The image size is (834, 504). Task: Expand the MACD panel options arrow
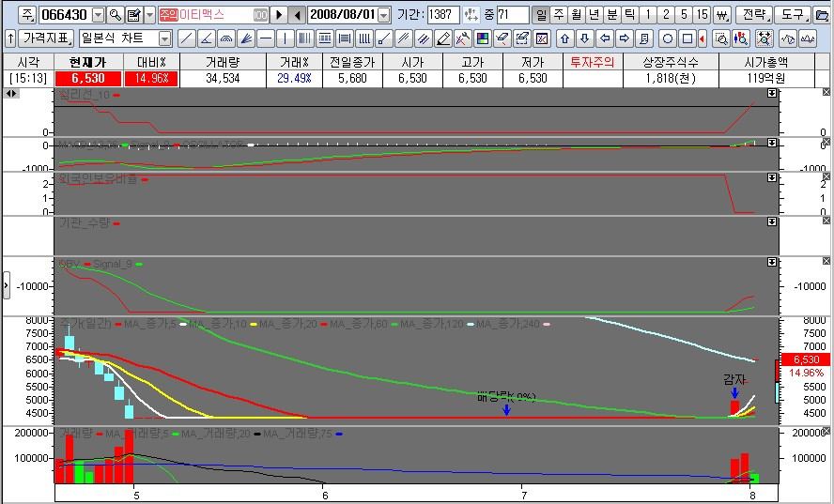pyautogui.click(x=772, y=143)
